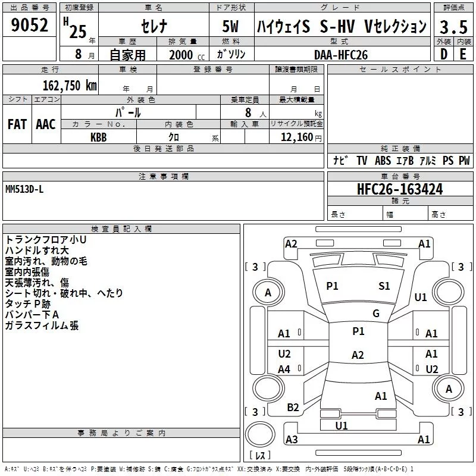Click mileage 162,750 km

point(70,86)
